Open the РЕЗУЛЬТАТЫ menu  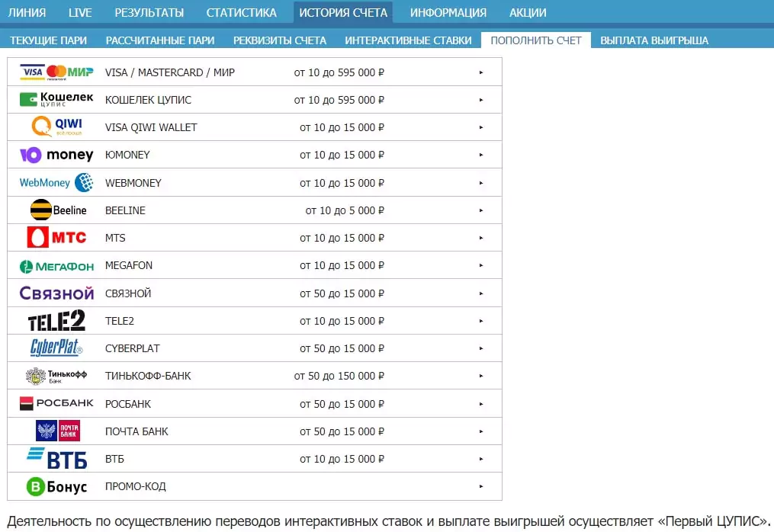(149, 12)
